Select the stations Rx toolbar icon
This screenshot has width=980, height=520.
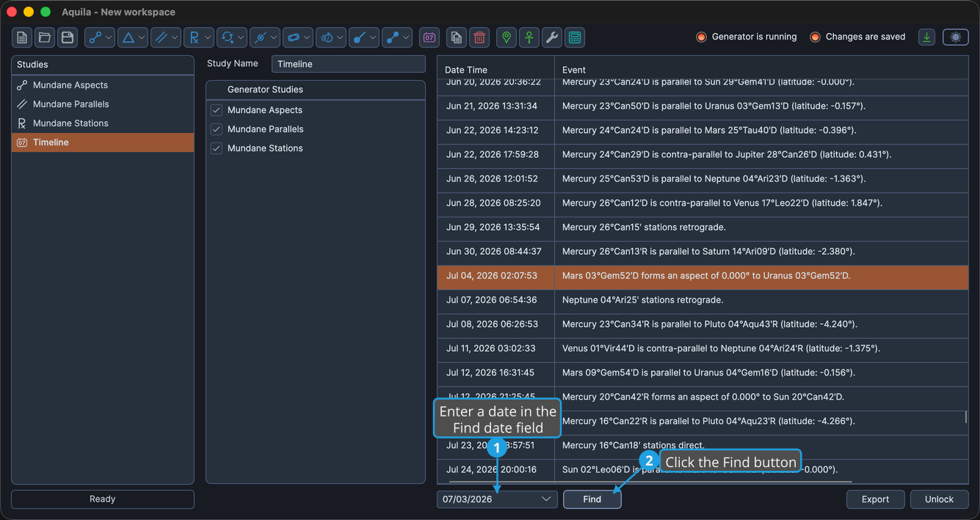(194, 37)
